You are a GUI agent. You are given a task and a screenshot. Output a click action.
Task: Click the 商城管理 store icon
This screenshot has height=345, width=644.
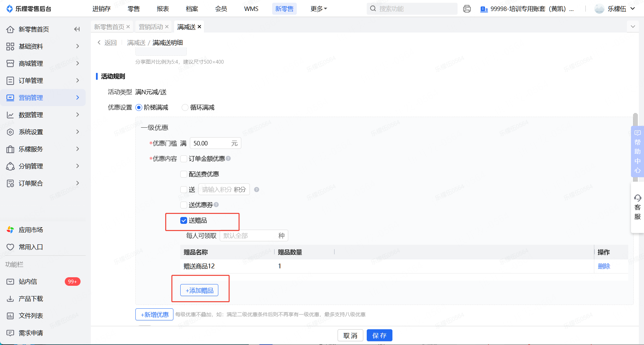(x=10, y=64)
